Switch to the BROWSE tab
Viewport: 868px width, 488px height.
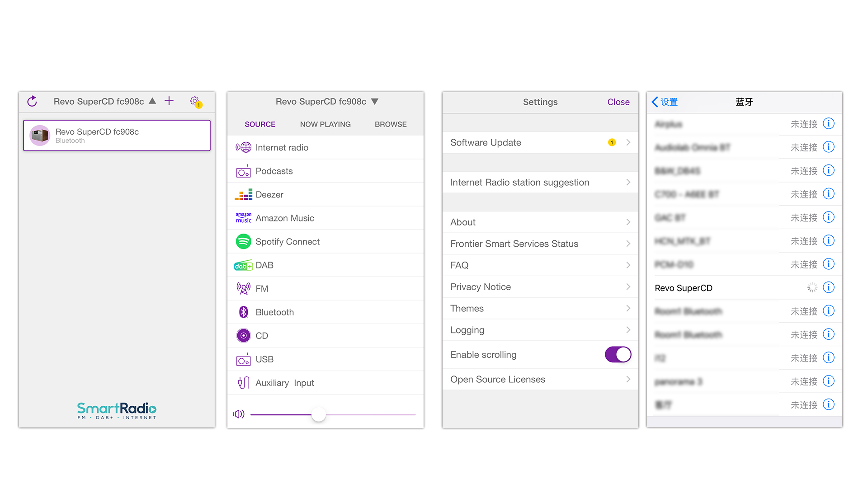(x=391, y=124)
